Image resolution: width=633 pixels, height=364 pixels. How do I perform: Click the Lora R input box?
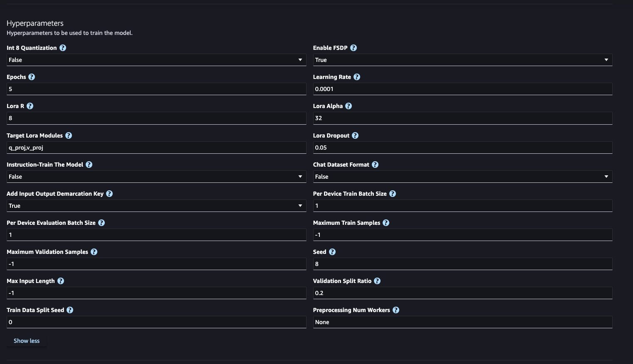156,118
